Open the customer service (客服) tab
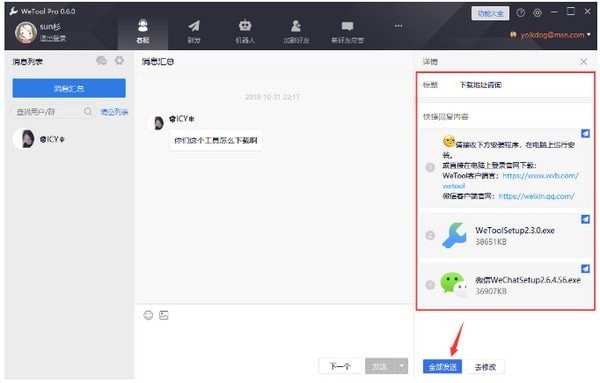Image resolution: width=600 pixels, height=383 pixels. pos(143,31)
